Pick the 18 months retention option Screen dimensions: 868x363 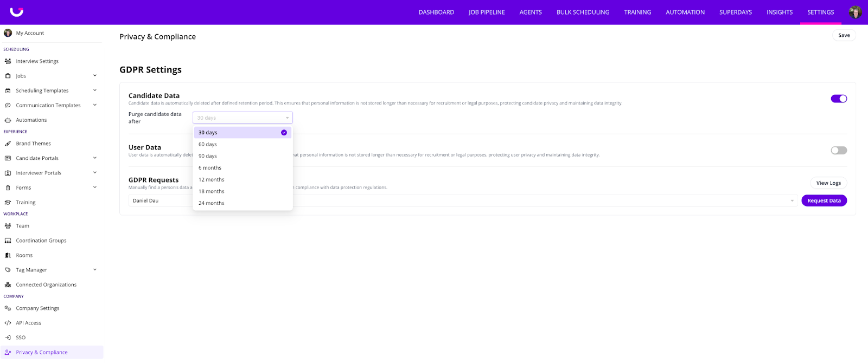pos(242,191)
